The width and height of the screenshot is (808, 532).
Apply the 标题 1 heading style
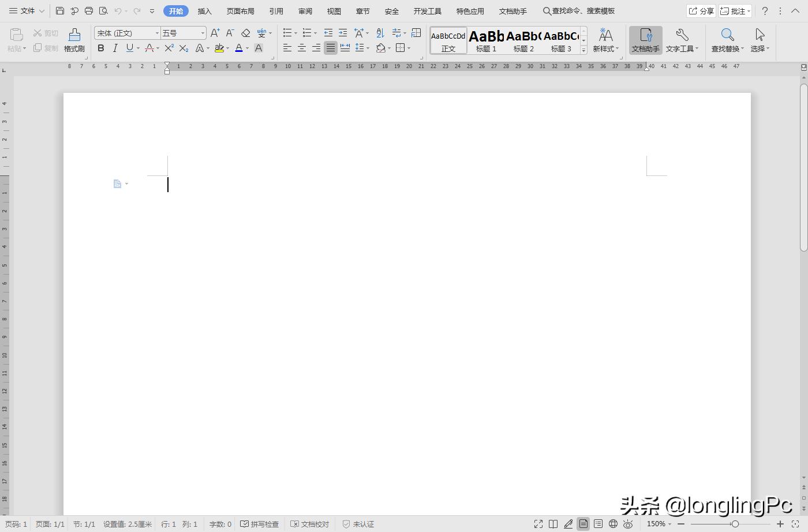coord(486,40)
